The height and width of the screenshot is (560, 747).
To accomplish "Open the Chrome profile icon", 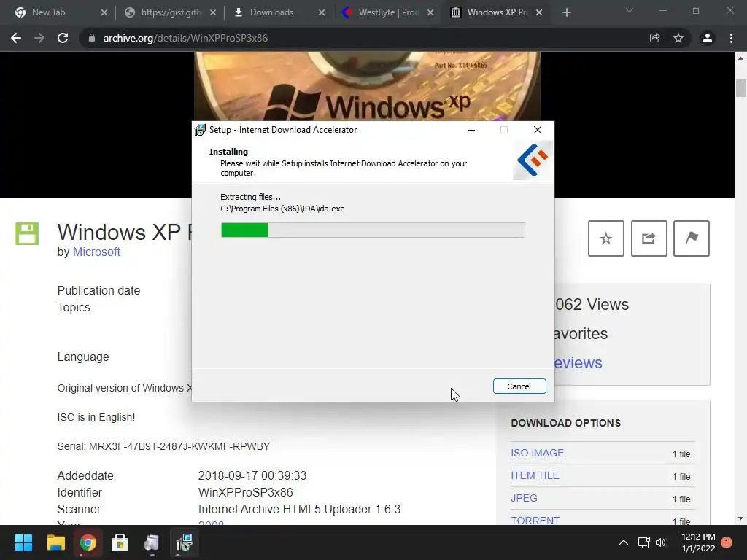I will click(708, 38).
